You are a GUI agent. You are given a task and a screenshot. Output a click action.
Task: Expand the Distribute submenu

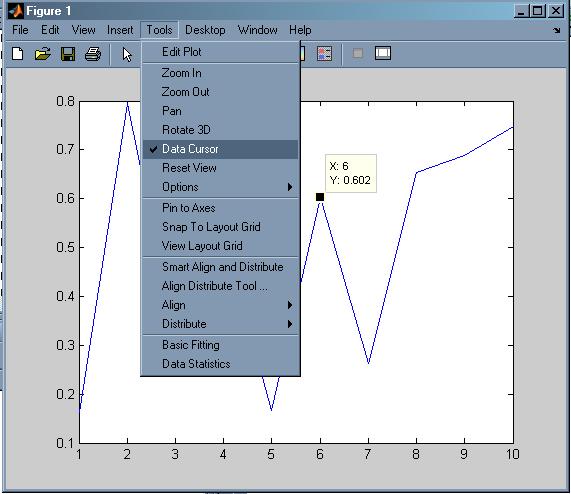[x=220, y=324]
